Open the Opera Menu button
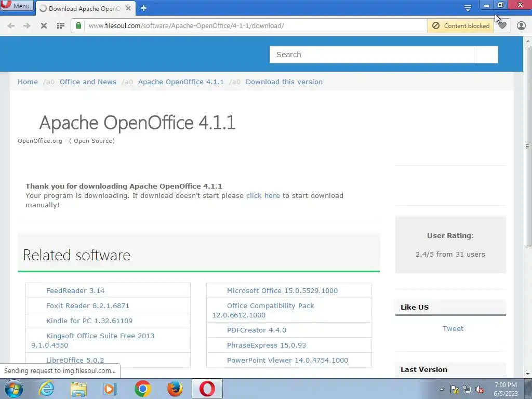 [17, 5]
